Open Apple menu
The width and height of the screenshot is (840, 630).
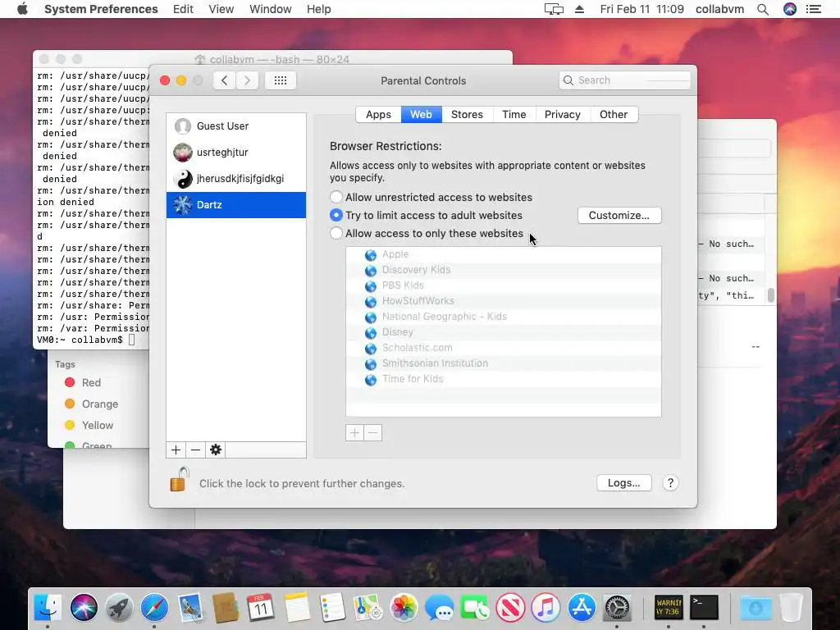pyautogui.click(x=22, y=8)
